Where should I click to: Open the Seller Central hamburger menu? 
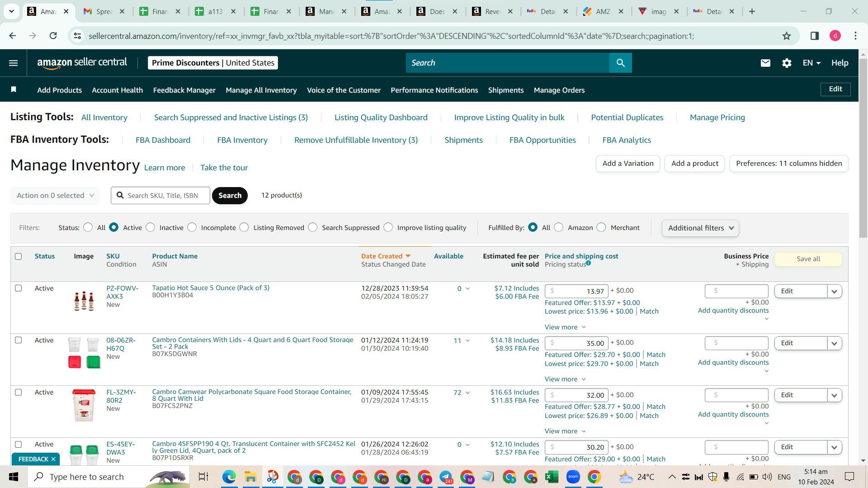click(x=14, y=63)
